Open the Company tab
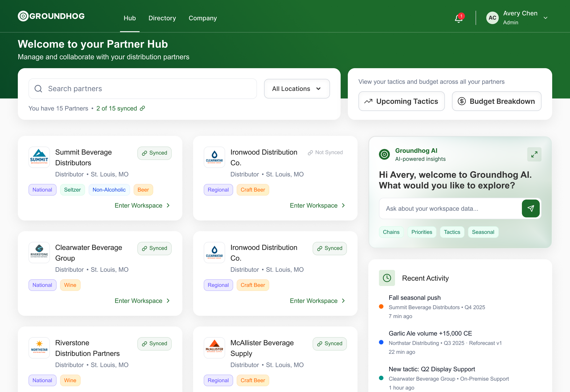This screenshot has height=392, width=570. (203, 18)
